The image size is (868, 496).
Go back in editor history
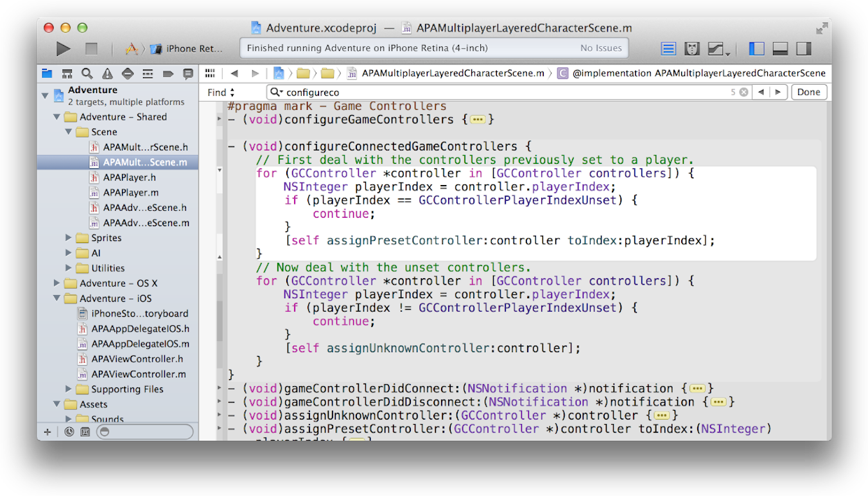click(234, 73)
